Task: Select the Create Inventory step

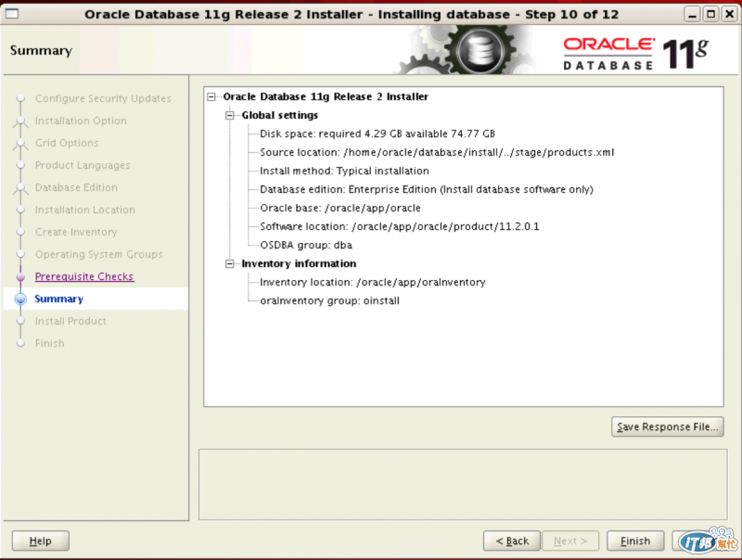Action: [76, 232]
